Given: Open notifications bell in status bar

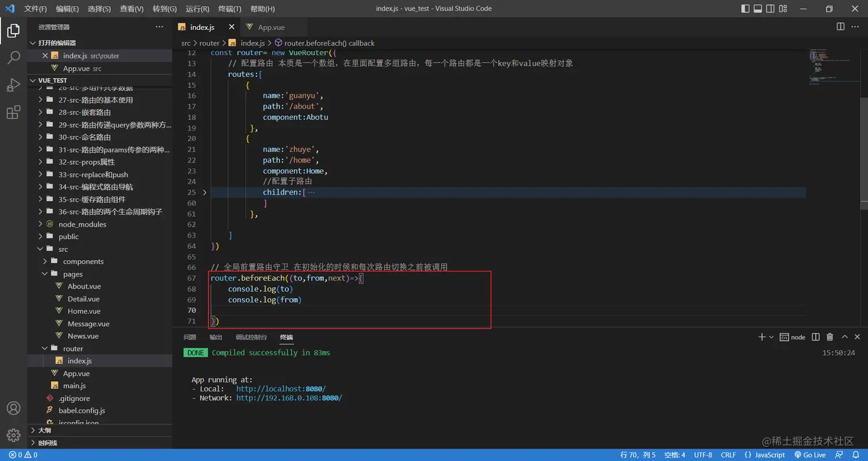Looking at the screenshot, I should click(x=855, y=455).
